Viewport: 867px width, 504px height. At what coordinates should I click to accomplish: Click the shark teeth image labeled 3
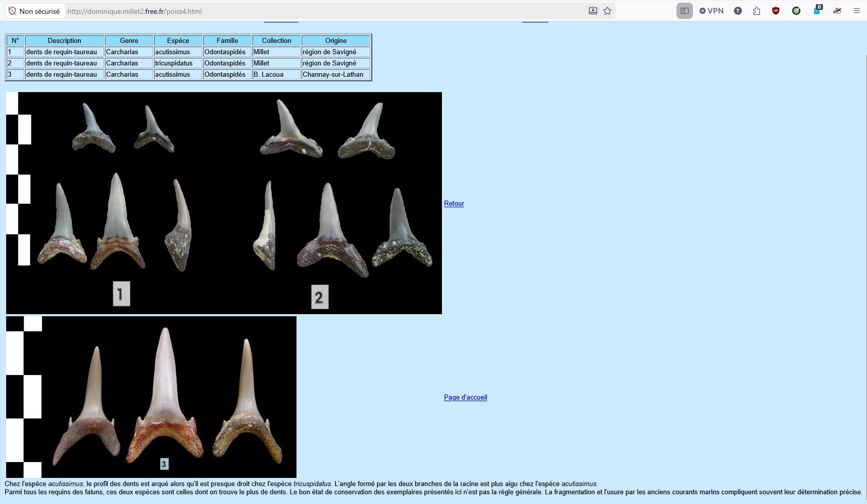151,397
